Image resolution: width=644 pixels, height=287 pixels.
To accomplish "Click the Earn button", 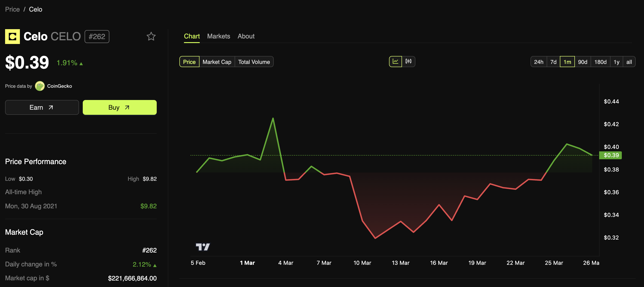I will 42,107.
